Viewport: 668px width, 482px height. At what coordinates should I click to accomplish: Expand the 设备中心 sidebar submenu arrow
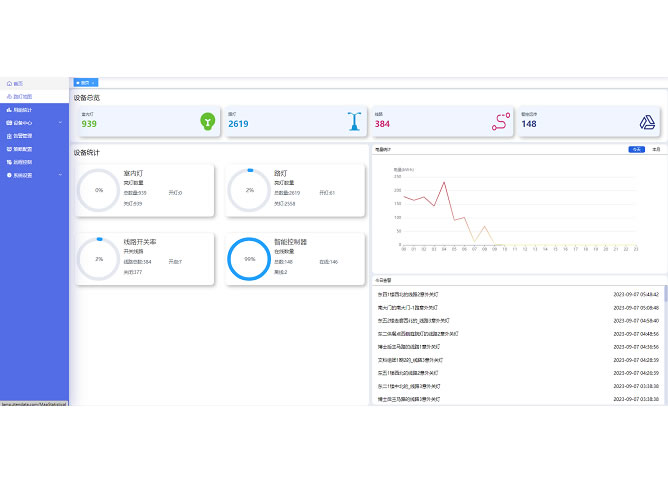(61, 122)
